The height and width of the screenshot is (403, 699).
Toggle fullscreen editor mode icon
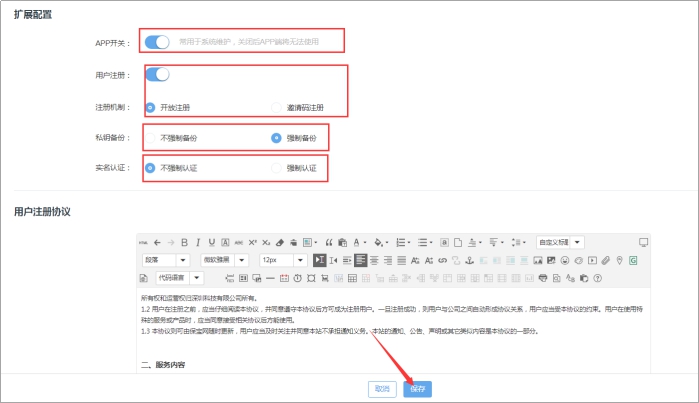(643, 242)
